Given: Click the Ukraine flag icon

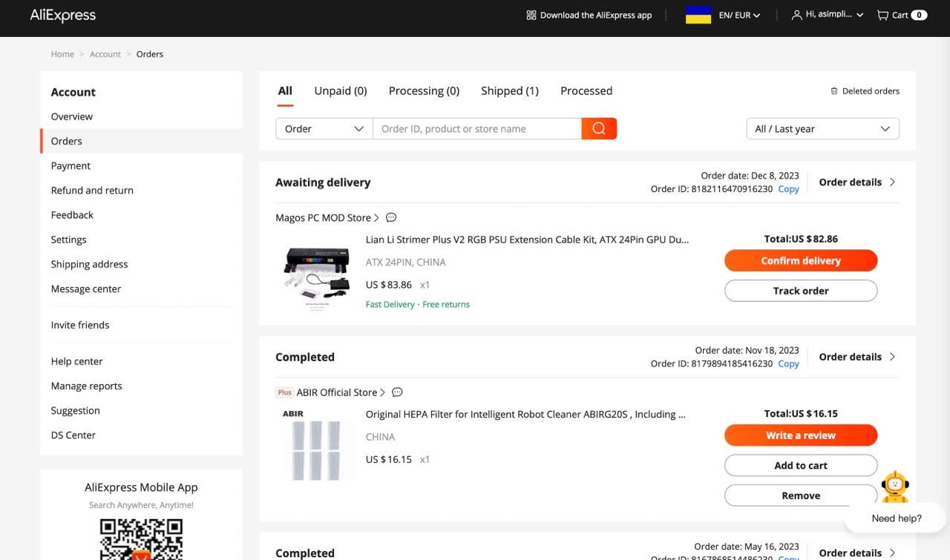Looking at the screenshot, I should (x=698, y=15).
